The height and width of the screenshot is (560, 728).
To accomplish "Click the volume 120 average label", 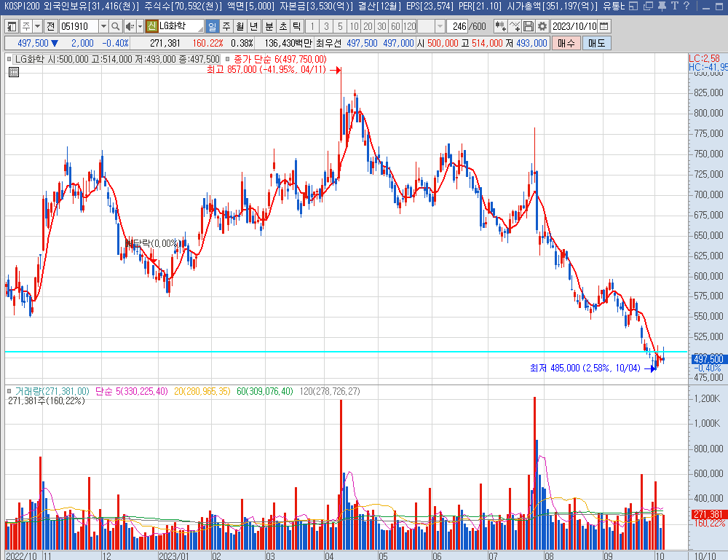I will click(330, 392).
